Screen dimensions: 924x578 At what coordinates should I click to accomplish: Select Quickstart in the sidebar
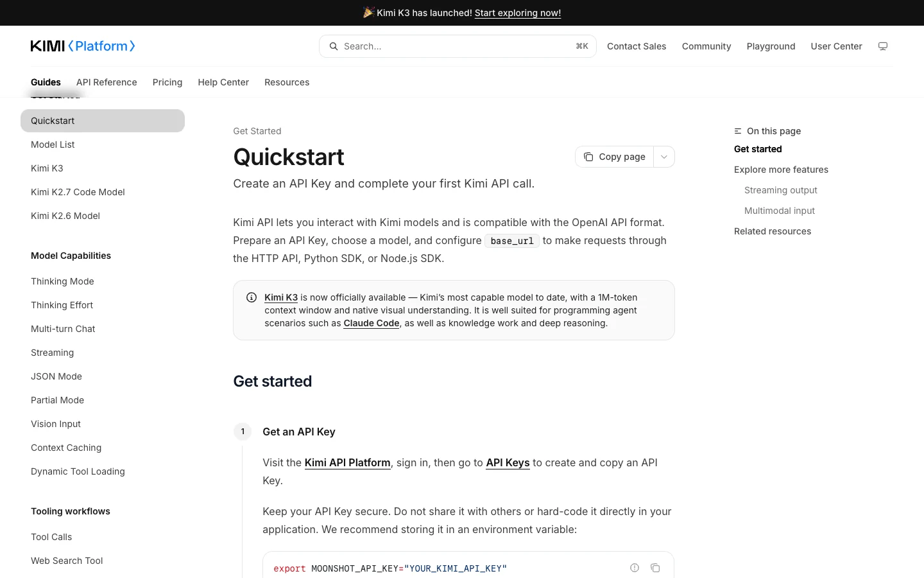pos(103,121)
